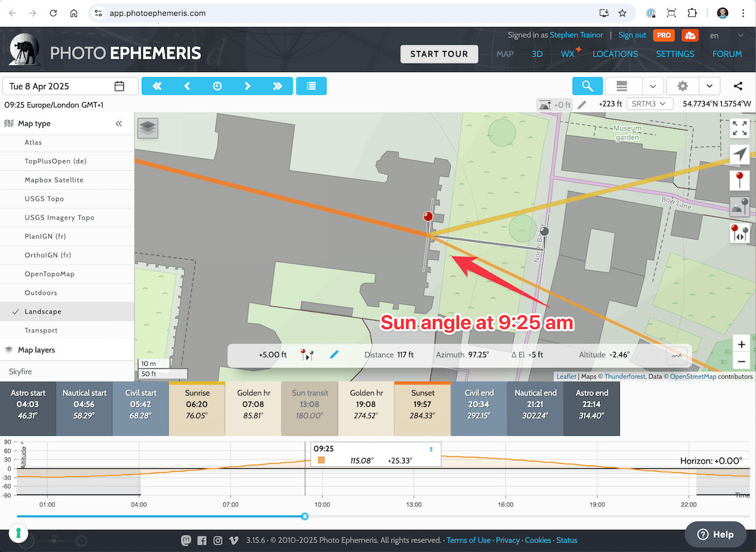Image resolution: width=756 pixels, height=552 pixels.
Task: Click the share icon
Action: tap(738, 86)
